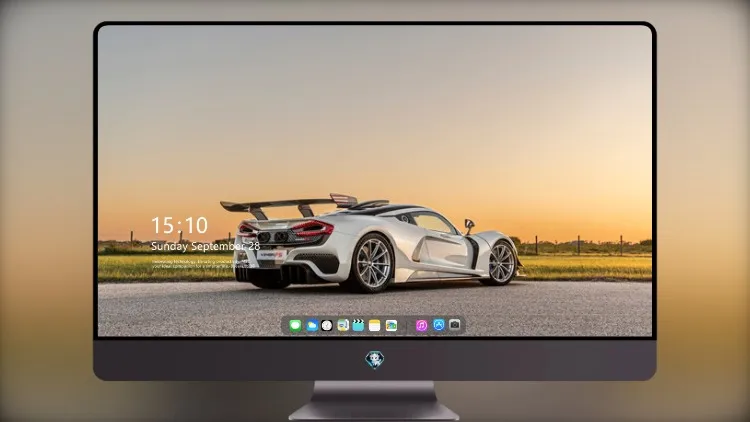Viewport: 750px width, 422px height.
Task: Click the "Sunday September 28" date text
Action: coord(205,246)
